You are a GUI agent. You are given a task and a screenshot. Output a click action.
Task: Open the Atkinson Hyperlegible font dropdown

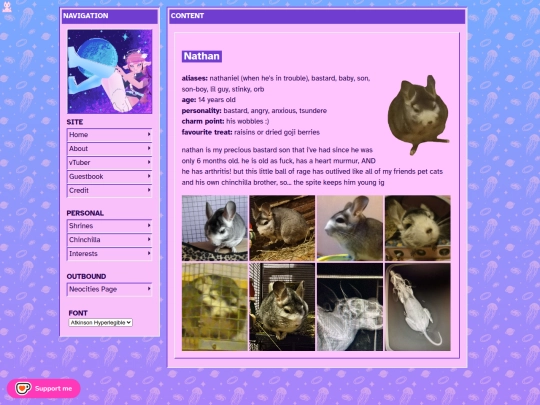tap(101, 323)
